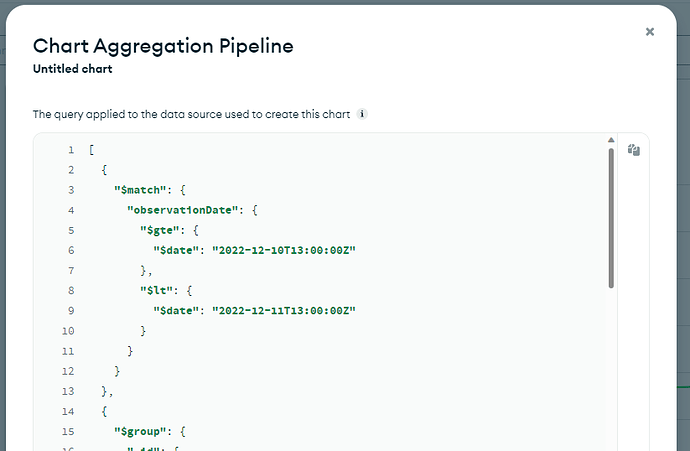Copy the pipeline code to clipboard

click(x=633, y=150)
